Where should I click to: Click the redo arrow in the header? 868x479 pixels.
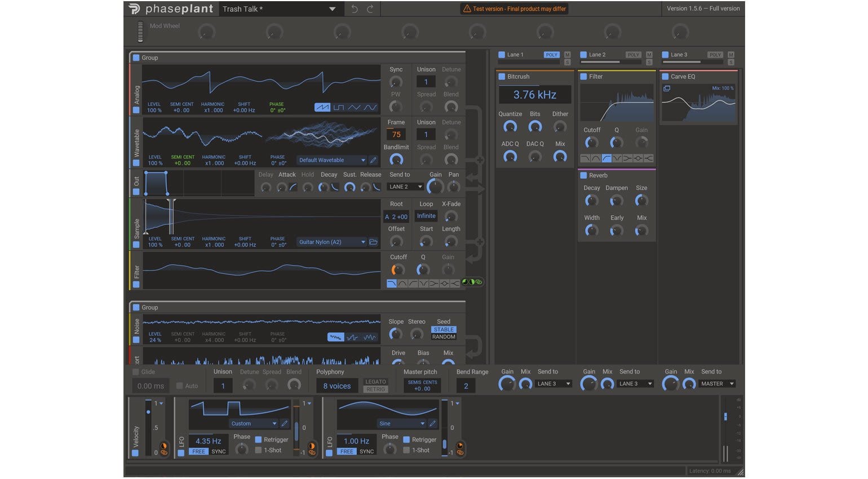click(370, 9)
